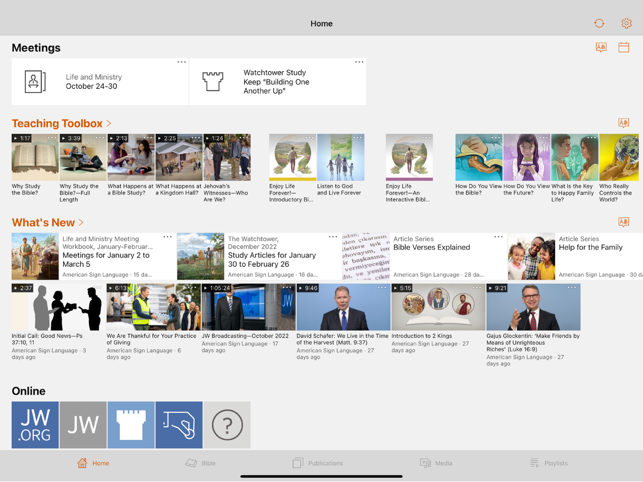Image resolution: width=643 pixels, height=482 pixels.
Task: Expand the What's New section
Action: 48,222
